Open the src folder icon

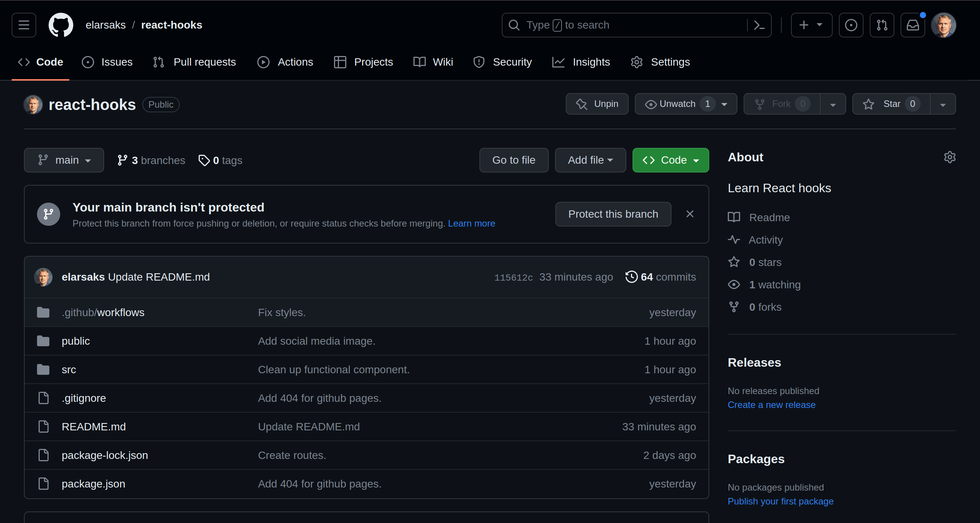click(43, 369)
